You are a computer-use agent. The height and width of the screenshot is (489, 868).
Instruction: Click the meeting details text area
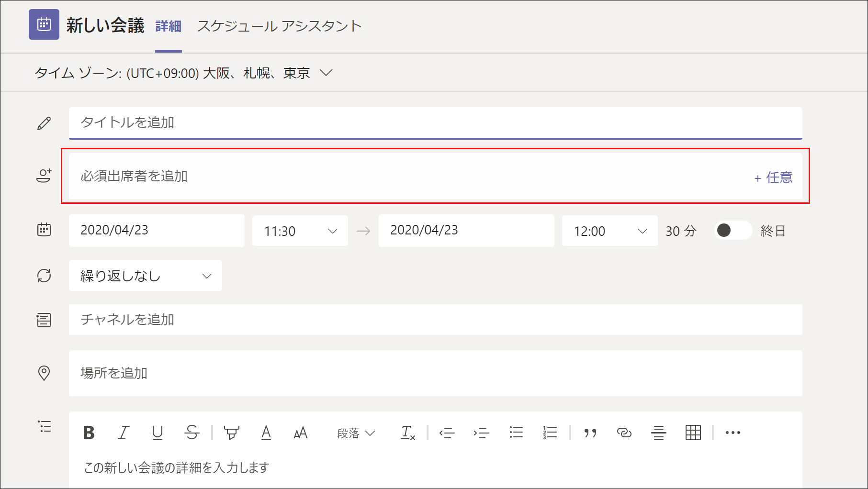(x=436, y=468)
